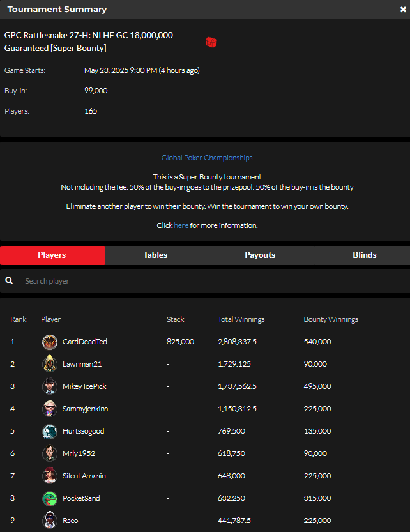Select player name Silent Assasin
The height and width of the screenshot is (532, 410).
coord(84,476)
